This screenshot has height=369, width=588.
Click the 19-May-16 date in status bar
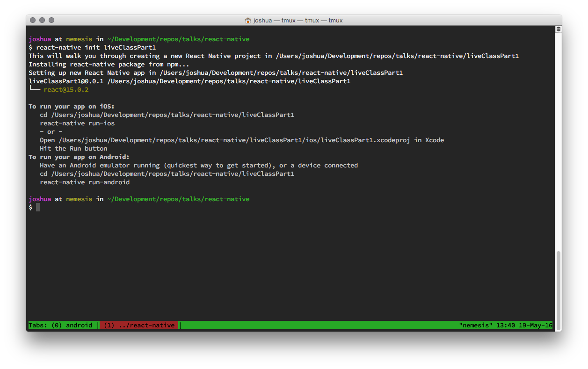536,325
